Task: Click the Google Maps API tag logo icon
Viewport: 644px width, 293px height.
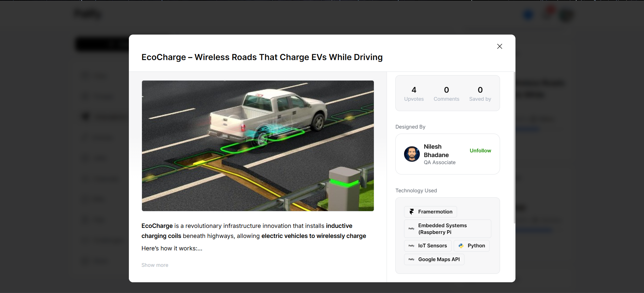Action: [411, 259]
